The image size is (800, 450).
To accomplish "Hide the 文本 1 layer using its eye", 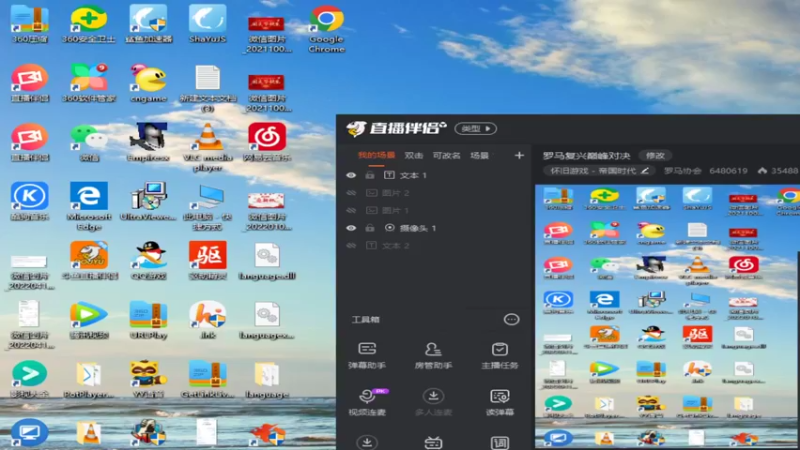I will coord(351,175).
